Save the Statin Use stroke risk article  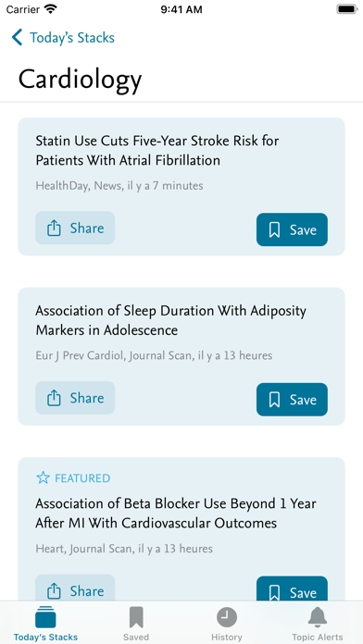tap(293, 229)
